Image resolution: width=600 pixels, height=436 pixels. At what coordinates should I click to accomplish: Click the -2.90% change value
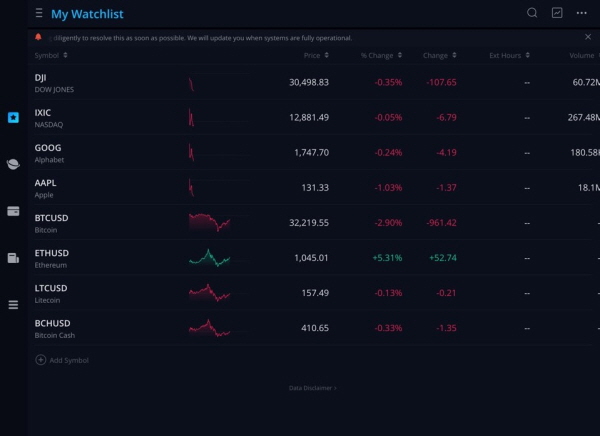click(x=388, y=223)
